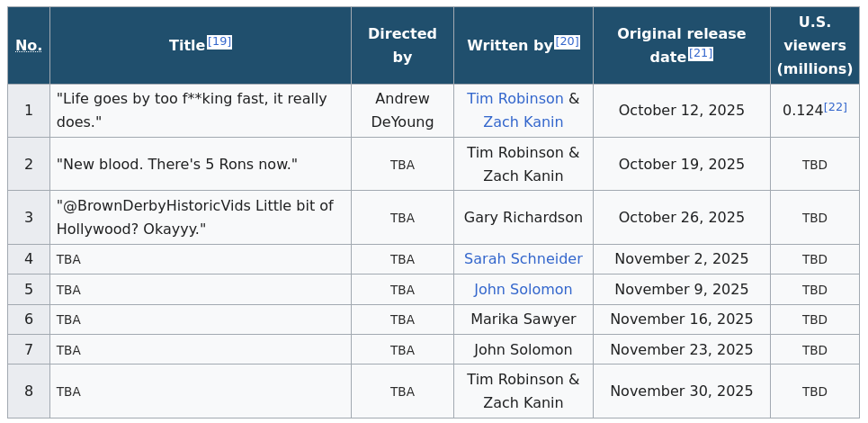Click the No. column header abbreviation
The image size is (868, 423).
(29, 46)
